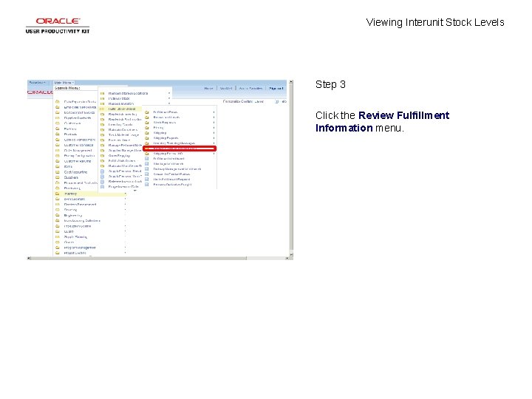
Task: Open the Favorites dropdown
Action: (38, 83)
